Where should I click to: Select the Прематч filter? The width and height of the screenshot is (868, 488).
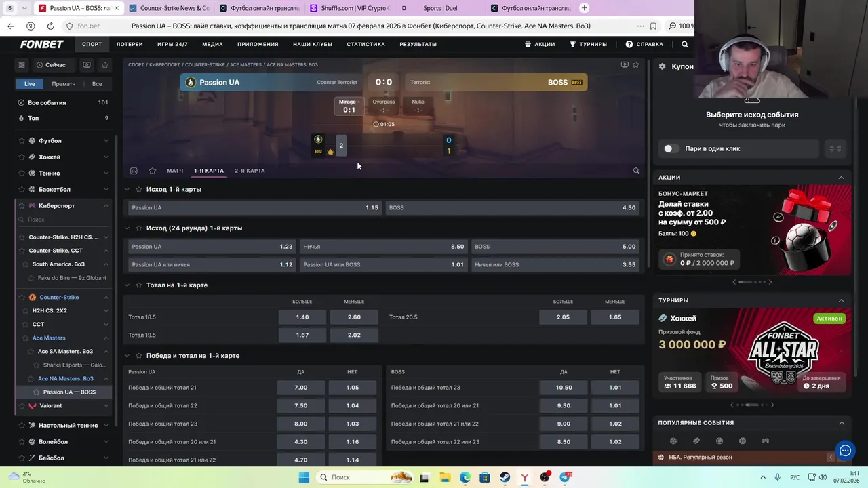(x=64, y=84)
